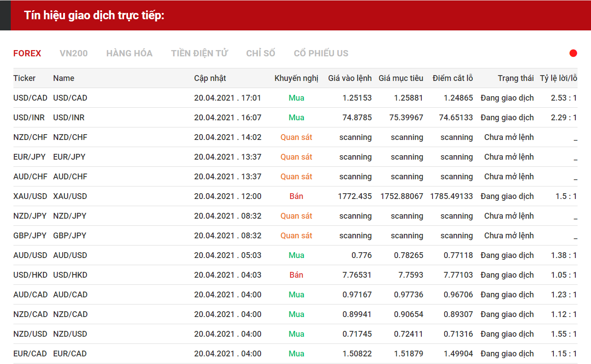Click the stop loss value 1.24865

(x=458, y=98)
